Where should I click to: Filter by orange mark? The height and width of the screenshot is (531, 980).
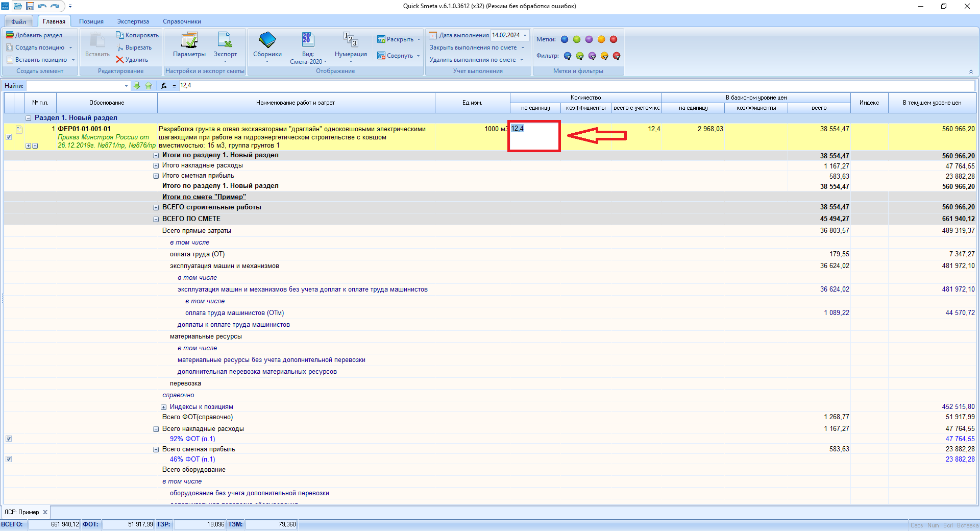604,56
